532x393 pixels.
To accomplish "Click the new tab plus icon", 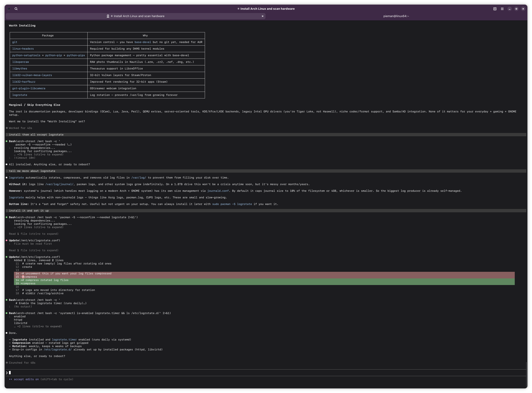I will 495,9.
